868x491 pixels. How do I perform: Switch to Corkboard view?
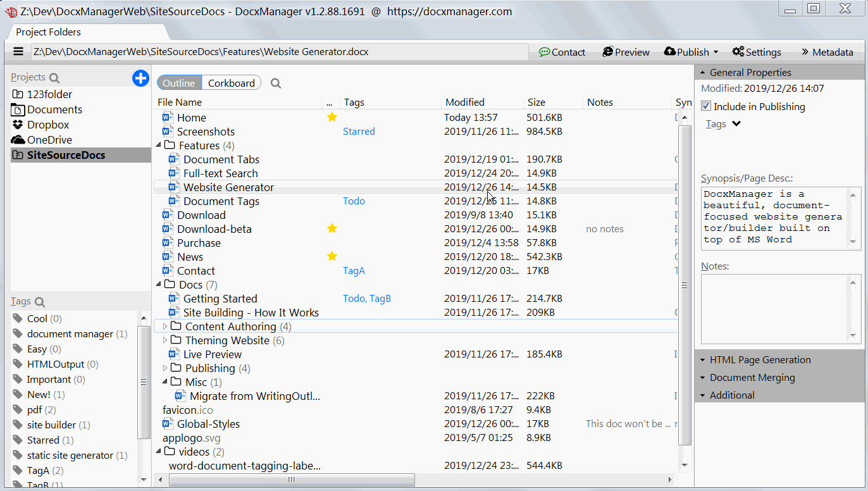[232, 83]
